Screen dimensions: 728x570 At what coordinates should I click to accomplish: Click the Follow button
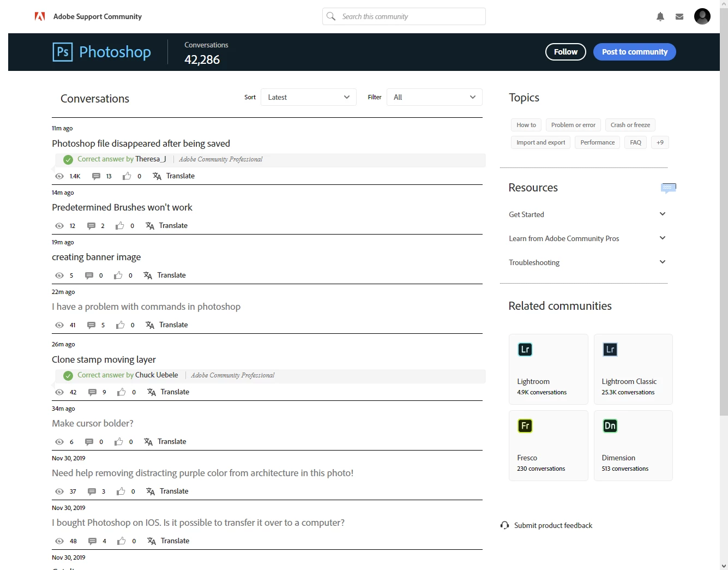565,52
